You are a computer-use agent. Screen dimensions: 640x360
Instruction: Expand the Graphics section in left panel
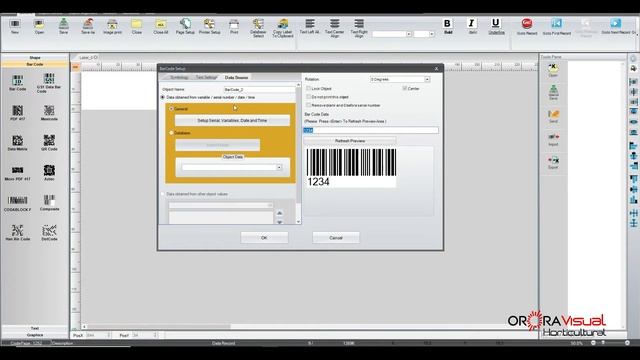pyautogui.click(x=35, y=335)
